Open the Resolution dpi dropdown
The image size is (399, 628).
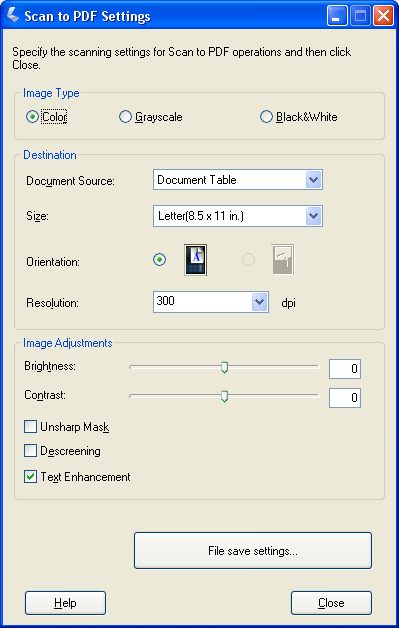pos(211,302)
